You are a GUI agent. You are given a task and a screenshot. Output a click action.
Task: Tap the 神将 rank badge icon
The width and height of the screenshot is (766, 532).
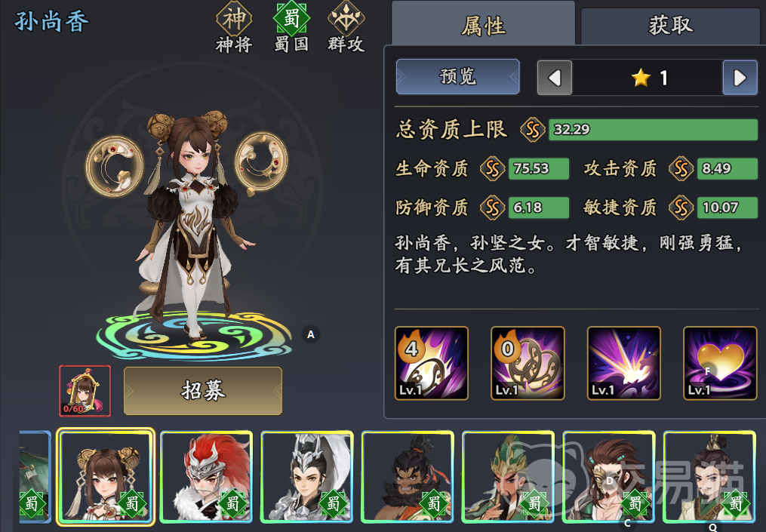(x=234, y=19)
